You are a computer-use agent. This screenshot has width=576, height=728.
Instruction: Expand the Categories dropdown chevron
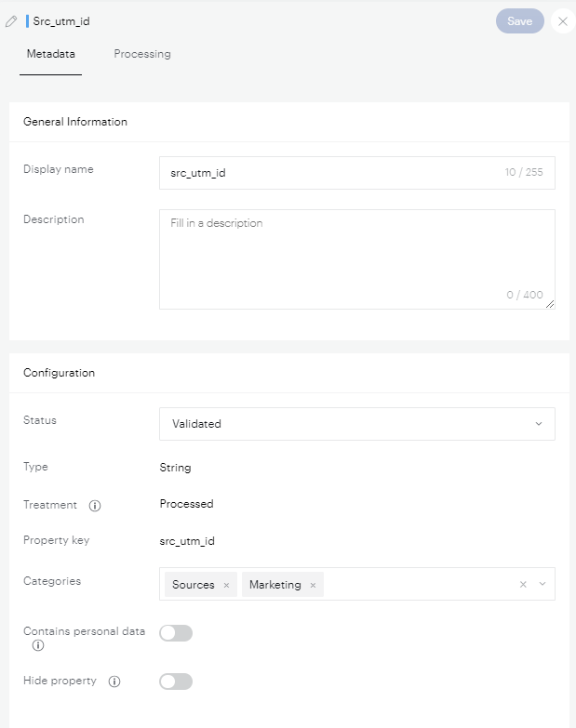541,584
